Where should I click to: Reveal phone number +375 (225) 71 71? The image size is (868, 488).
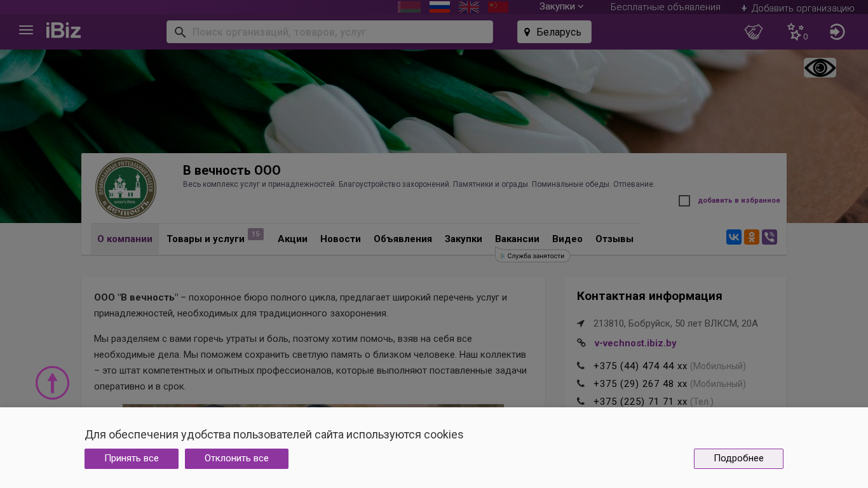coord(641,402)
